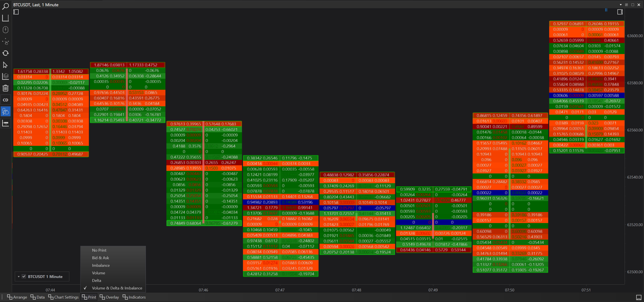The width and height of the screenshot is (644, 302).
Task: Click the refresh chart icon
Action: 5,53
